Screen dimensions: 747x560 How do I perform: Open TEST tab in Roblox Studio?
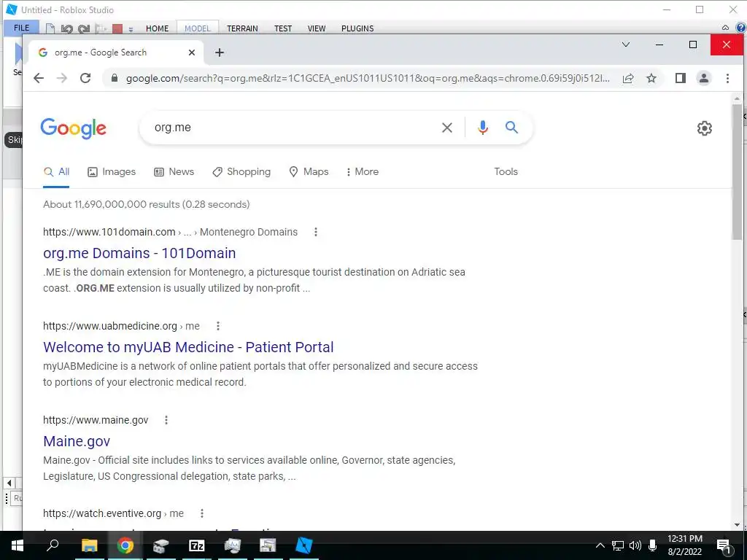pyautogui.click(x=283, y=28)
